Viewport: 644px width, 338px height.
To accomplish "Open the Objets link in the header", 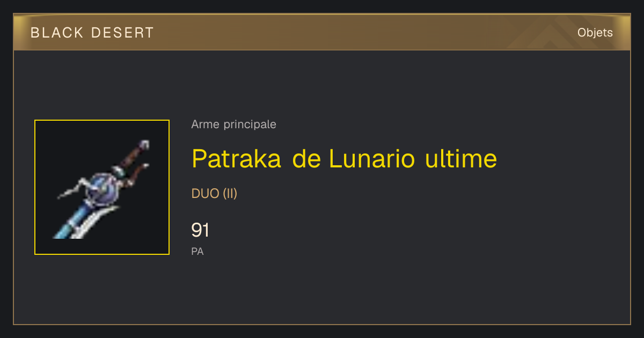I will point(595,32).
